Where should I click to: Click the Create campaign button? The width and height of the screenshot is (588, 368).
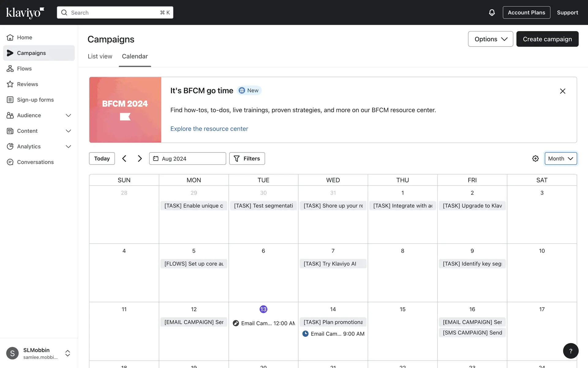click(547, 39)
